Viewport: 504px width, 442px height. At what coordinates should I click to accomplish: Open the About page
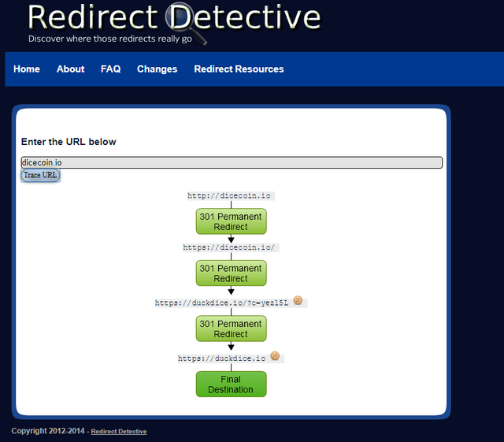click(x=70, y=69)
